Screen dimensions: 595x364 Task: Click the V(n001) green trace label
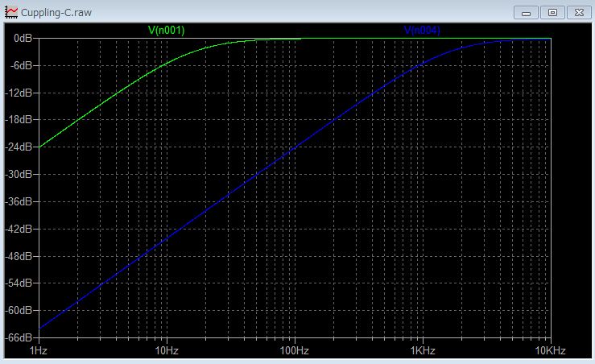coord(166,31)
